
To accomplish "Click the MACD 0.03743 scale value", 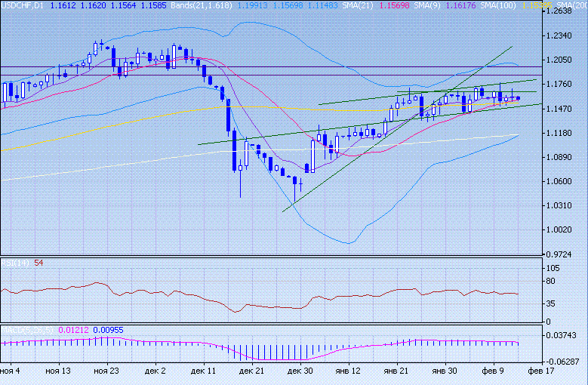I will 562,335.
